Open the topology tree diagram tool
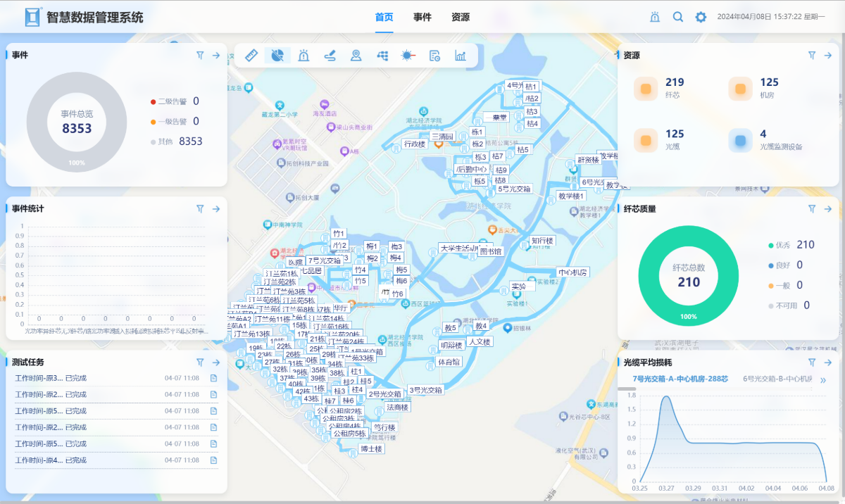The width and height of the screenshot is (845, 504). [382, 56]
